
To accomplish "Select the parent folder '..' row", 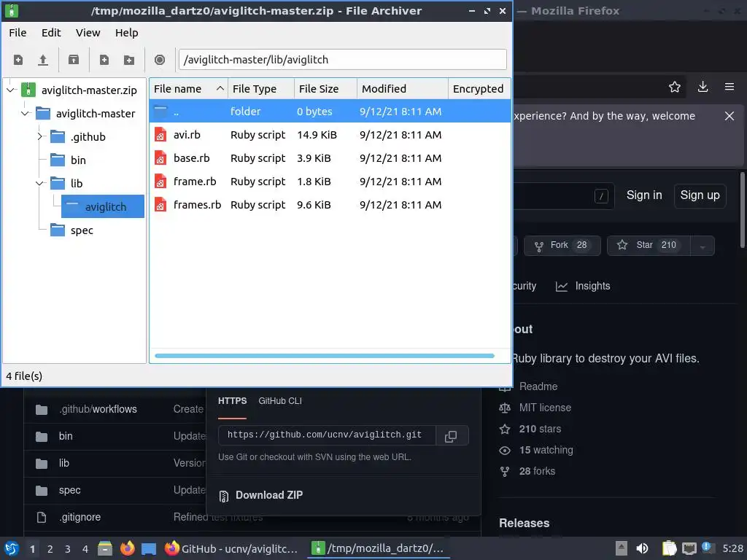I will 330,112.
